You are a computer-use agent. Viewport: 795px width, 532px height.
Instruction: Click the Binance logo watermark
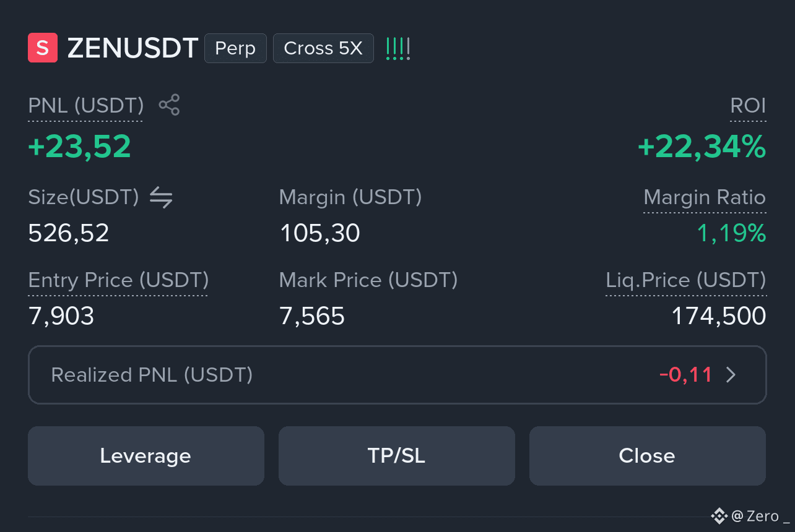click(719, 515)
